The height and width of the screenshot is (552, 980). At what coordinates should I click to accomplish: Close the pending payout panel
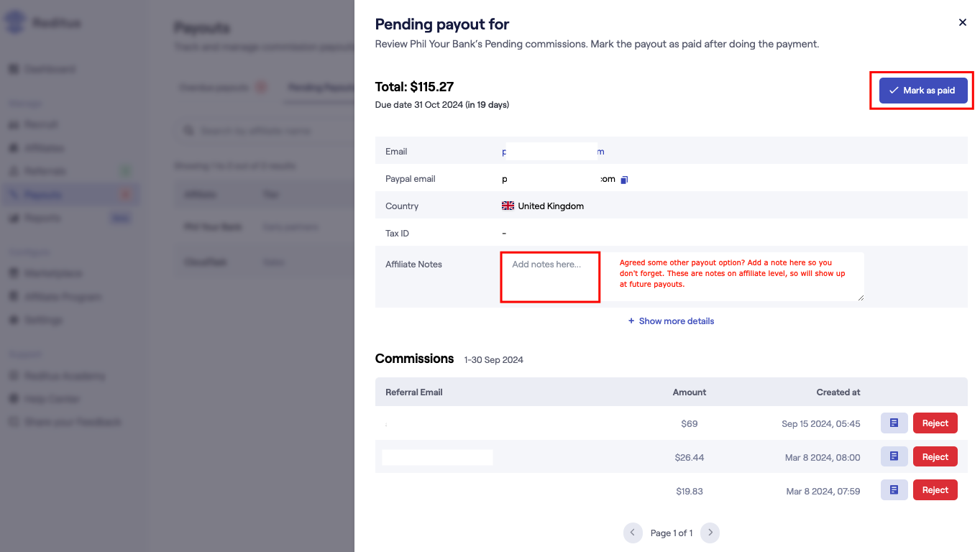963,22
